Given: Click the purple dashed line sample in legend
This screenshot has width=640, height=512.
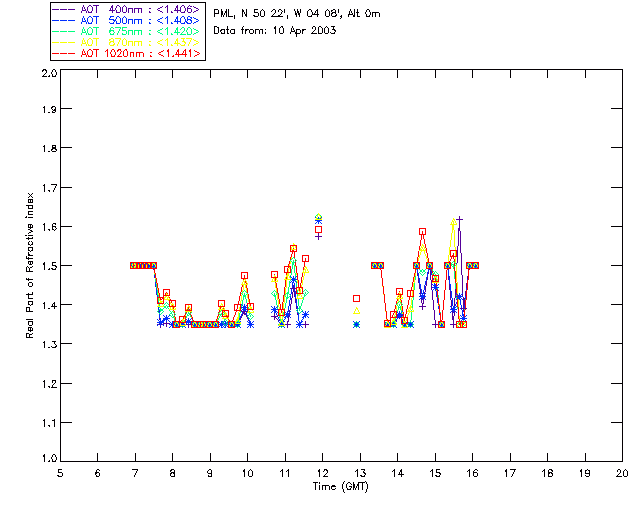Looking at the screenshot, I should pyautogui.click(x=64, y=9).
